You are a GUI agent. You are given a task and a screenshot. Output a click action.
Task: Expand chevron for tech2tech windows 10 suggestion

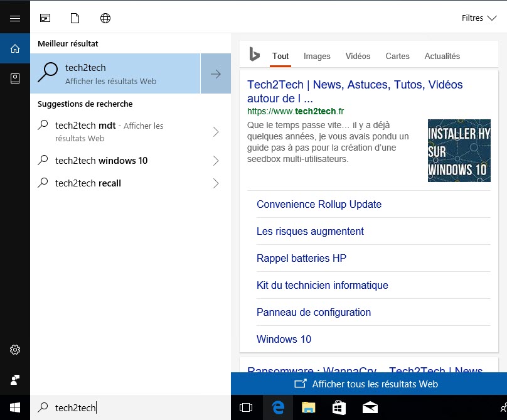216,161
